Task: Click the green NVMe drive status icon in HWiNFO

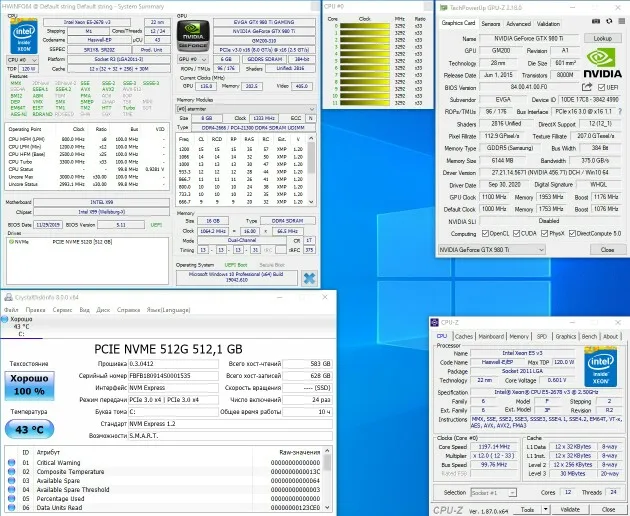Action: 11,242
